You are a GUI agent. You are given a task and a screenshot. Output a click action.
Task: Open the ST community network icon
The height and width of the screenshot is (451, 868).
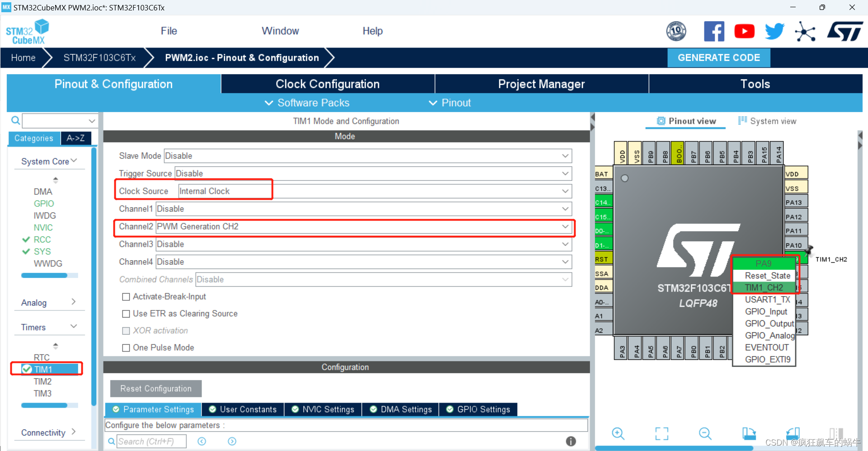pyautogui.click(x=805, y=32)
